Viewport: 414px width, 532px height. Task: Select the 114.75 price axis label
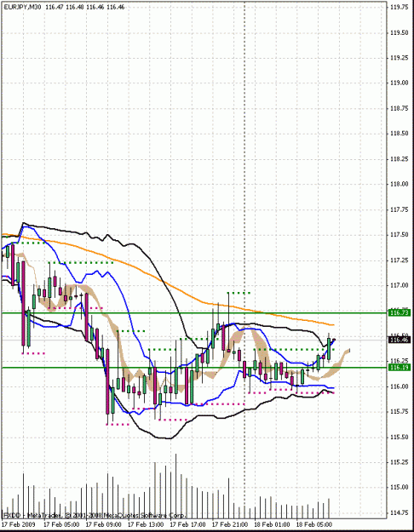pyautogui.click(x=399, y=512)
